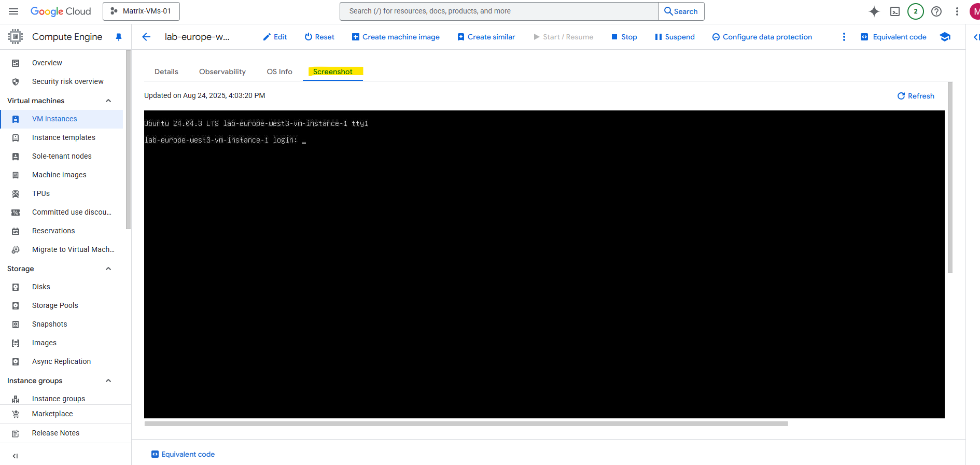Click the Compute Engine chip icon
980x465 pixels.
tap(16, 36)
